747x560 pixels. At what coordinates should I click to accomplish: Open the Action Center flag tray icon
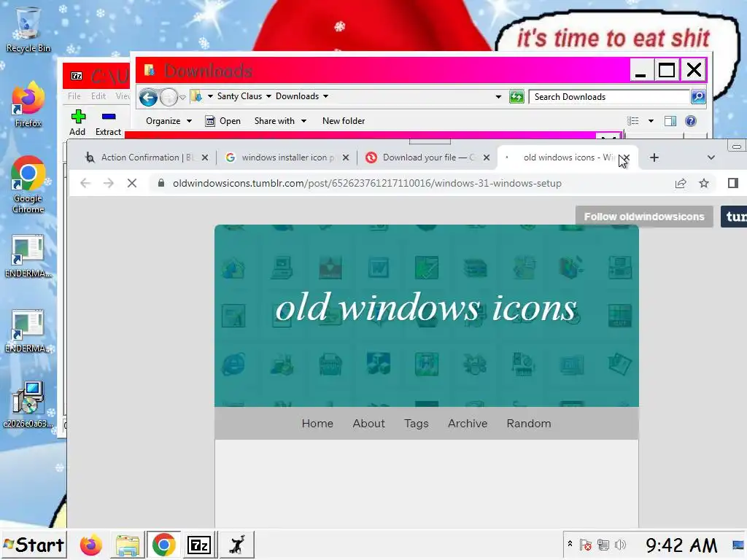tap(586, 545)
